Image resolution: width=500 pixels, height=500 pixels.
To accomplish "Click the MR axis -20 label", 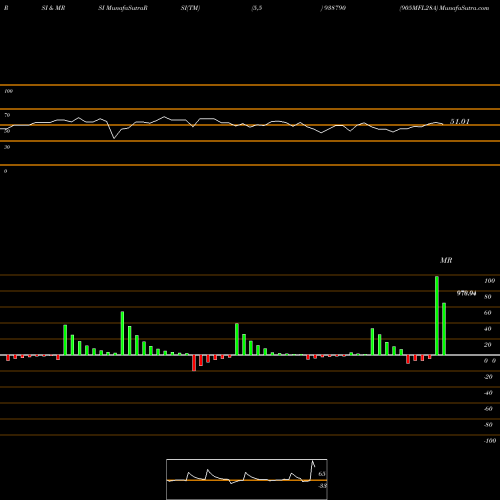I will click(x=488, y=377).
